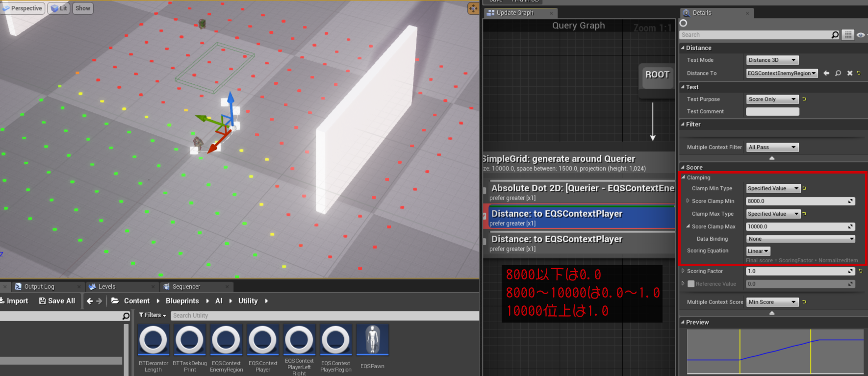This screenshot has width=868, height=376.
Task: Clear the Distance To reference with X icon
Action: click(x=849, y=73)
